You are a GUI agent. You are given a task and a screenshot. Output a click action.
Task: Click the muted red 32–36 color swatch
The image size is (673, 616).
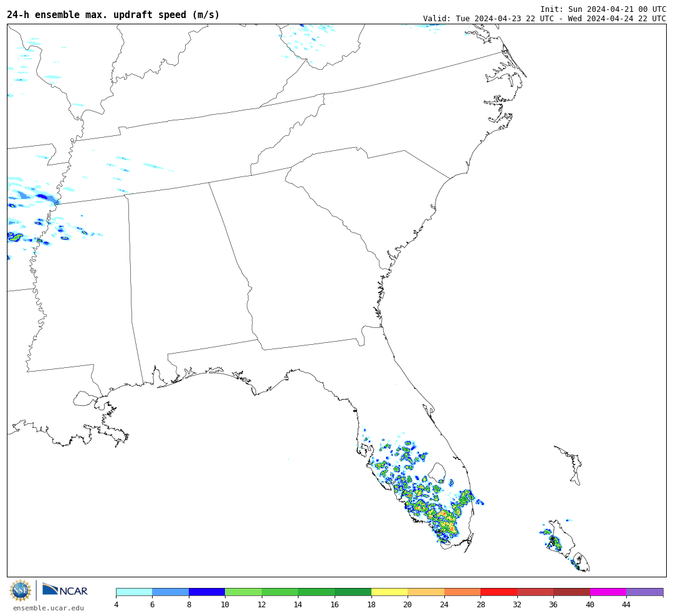click(x=535, y=592)
